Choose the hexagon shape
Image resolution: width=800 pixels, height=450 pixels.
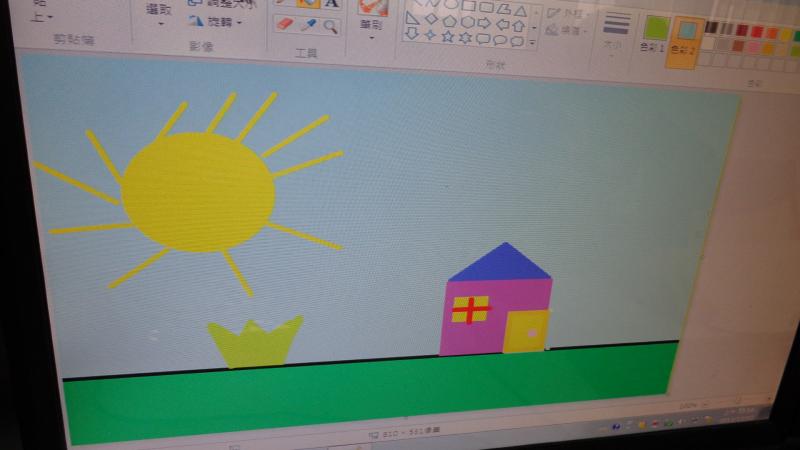[x=467, y=22]
